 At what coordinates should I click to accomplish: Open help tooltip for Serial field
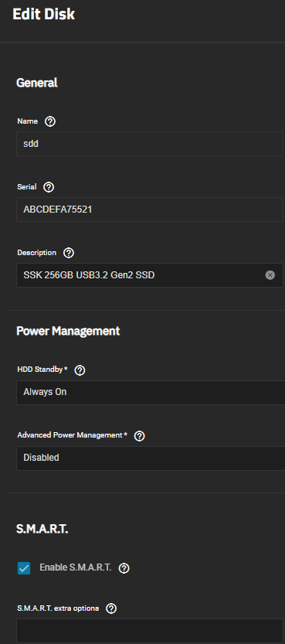[x=49, y=187]
